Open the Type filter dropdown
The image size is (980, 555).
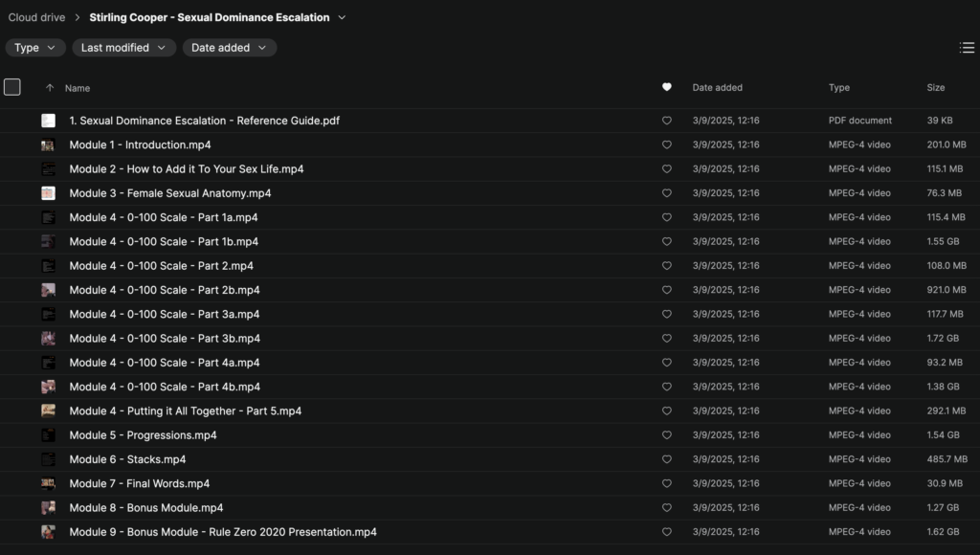coord(35,47)
